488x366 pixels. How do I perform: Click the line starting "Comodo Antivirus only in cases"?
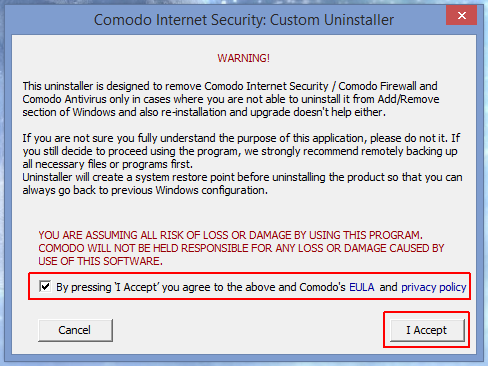point(231,99)
